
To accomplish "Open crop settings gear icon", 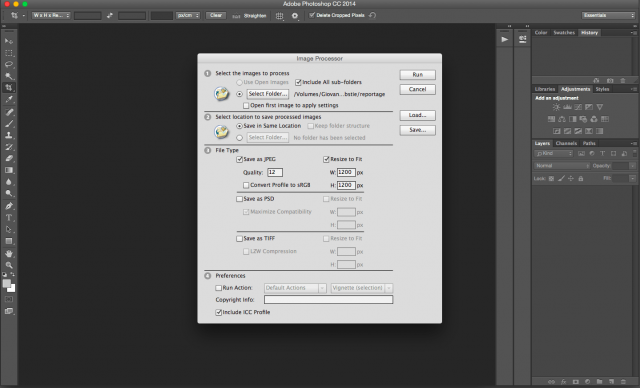I will [295, 16].
